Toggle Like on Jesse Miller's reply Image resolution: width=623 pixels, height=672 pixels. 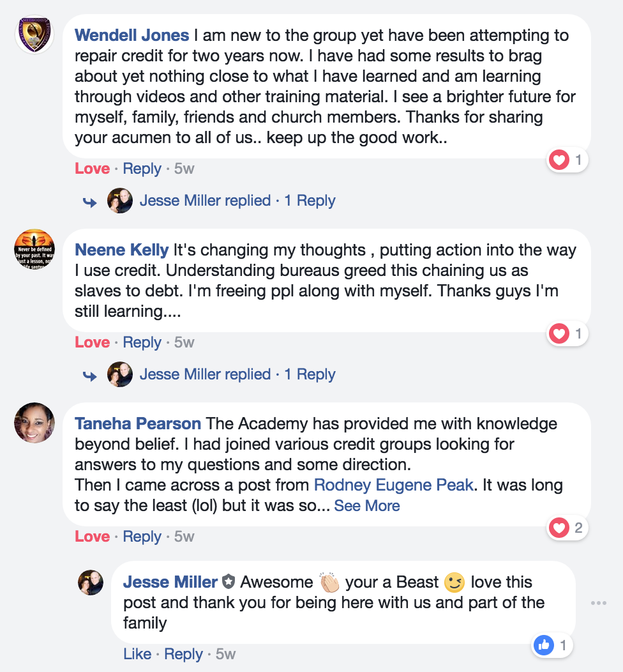(137, 654)
